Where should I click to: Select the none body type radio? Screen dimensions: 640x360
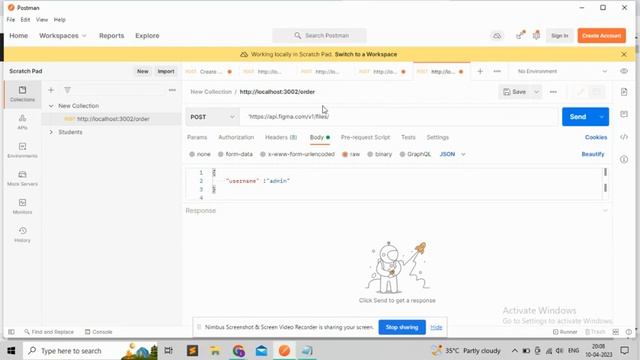pyautogui.click(x=192, y=154)
